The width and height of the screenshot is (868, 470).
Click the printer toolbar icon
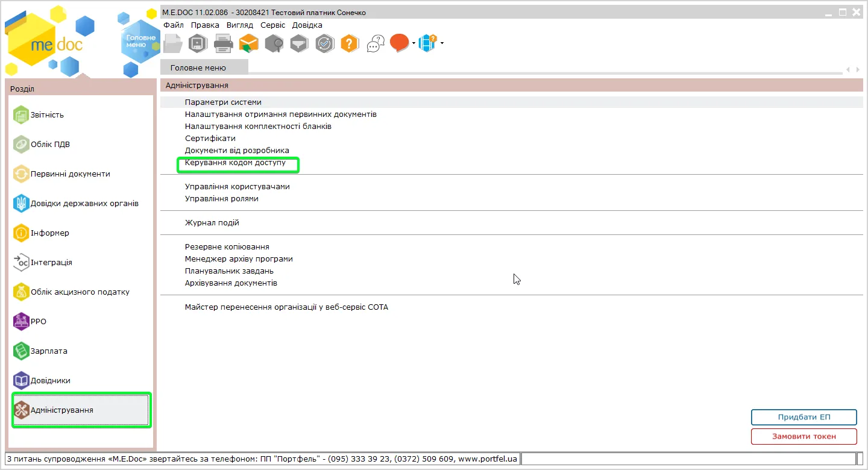click(x=224, y=44)
